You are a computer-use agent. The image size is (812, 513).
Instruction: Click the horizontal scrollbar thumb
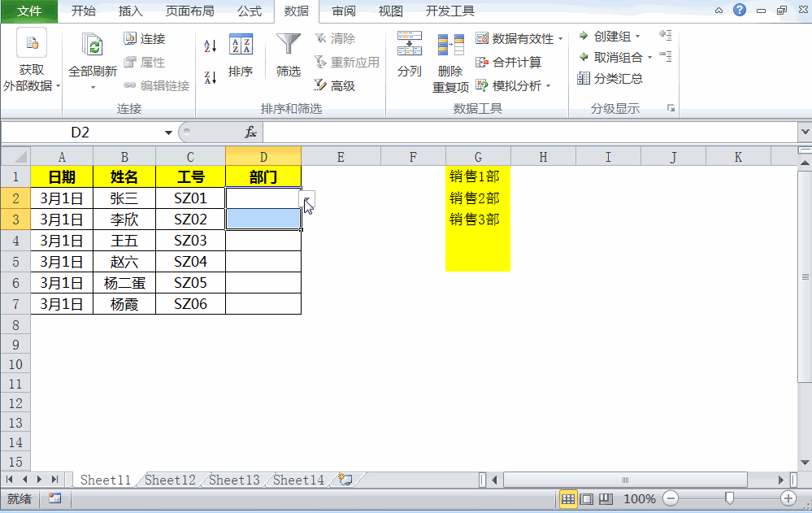(625, 480)
